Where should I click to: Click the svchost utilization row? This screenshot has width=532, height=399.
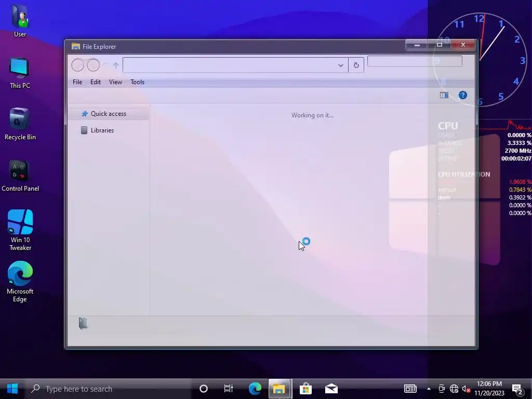coord(485,190)
